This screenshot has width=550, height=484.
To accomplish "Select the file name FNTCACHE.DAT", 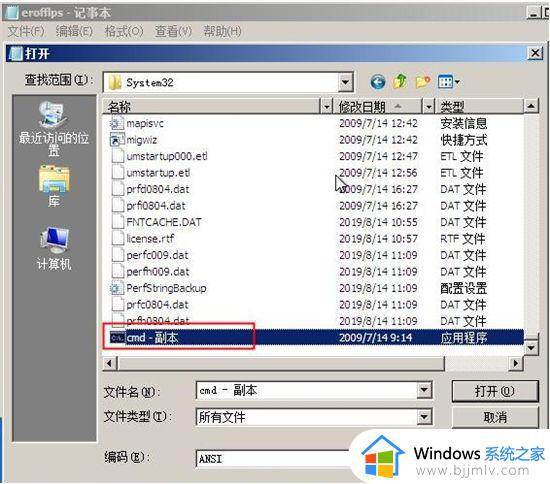I will [164, 222].
